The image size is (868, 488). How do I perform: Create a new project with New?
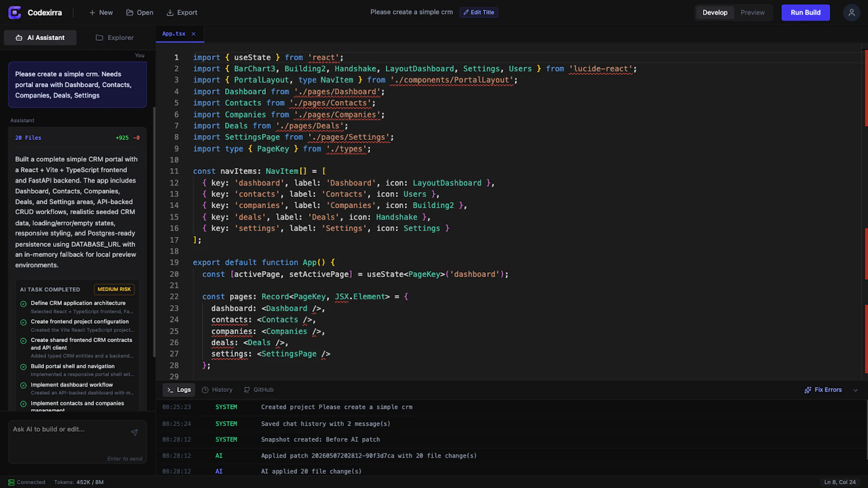point(101,12)
